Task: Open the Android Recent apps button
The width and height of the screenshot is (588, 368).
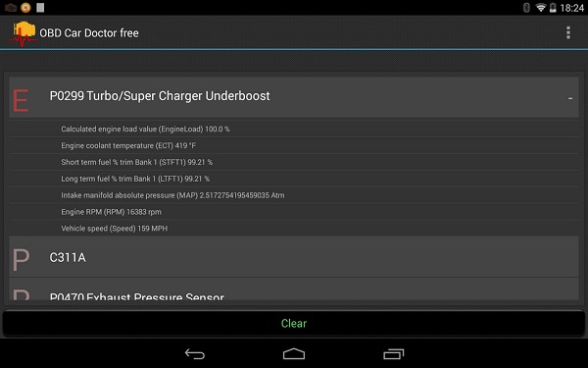Action: point(393,353)
